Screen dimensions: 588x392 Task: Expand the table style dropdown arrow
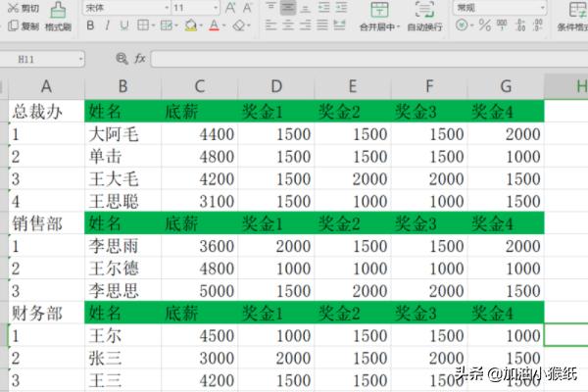point(175,25)
